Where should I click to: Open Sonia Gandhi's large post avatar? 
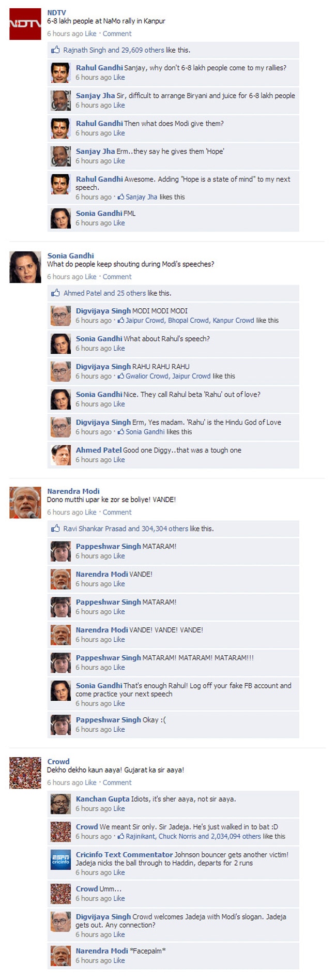click(x=25, y=267)
